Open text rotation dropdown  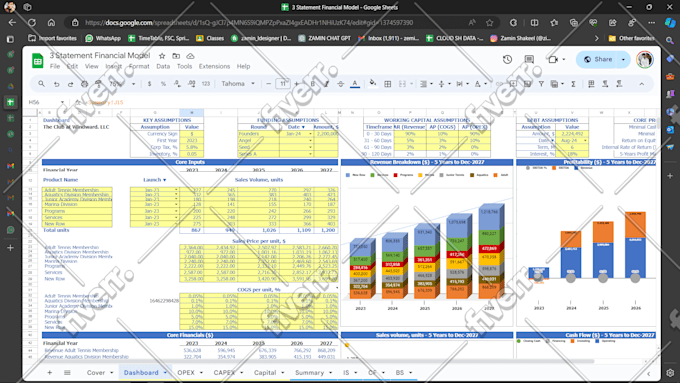coord(480,84)
